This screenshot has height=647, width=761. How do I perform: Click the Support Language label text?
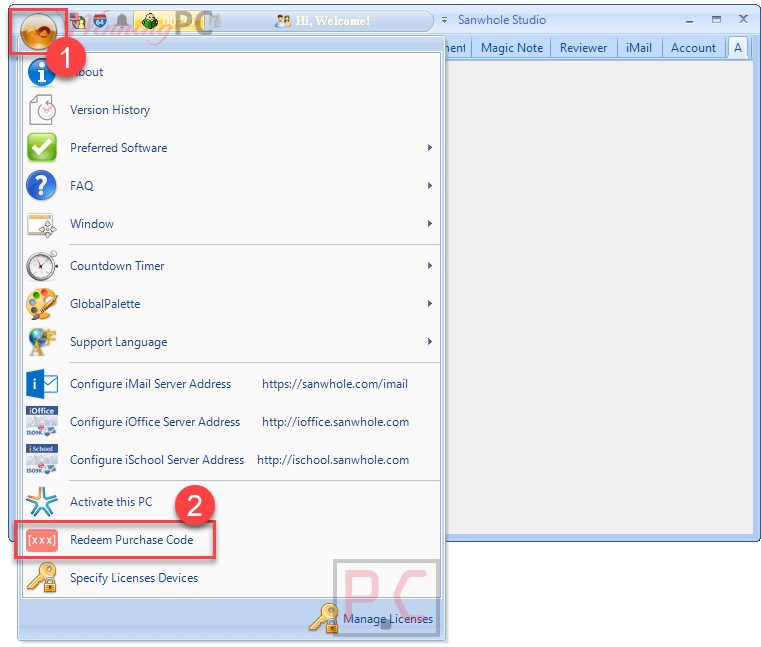[118, 342]
